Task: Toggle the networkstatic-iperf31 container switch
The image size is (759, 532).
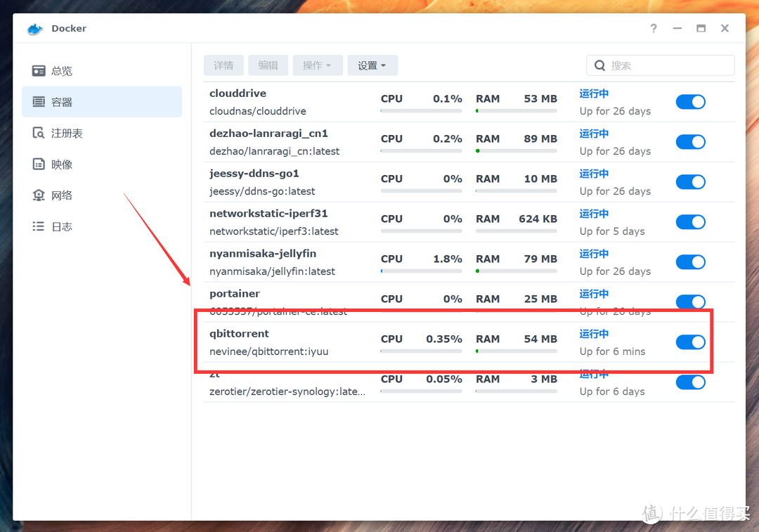Action: (690, 222)
